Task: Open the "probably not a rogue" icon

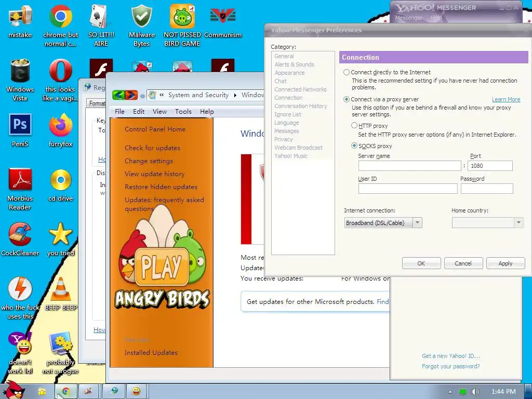Action: (x=60, y=353)
